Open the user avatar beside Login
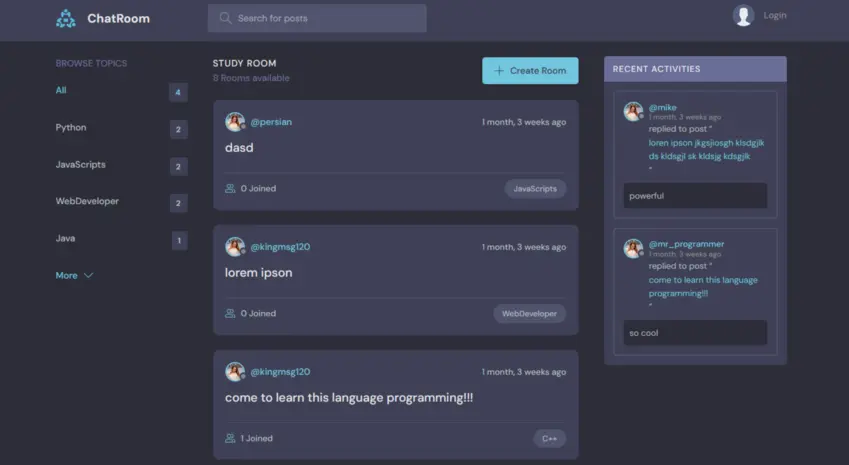The width and height of the screenshot is (849, 465). 743,16
